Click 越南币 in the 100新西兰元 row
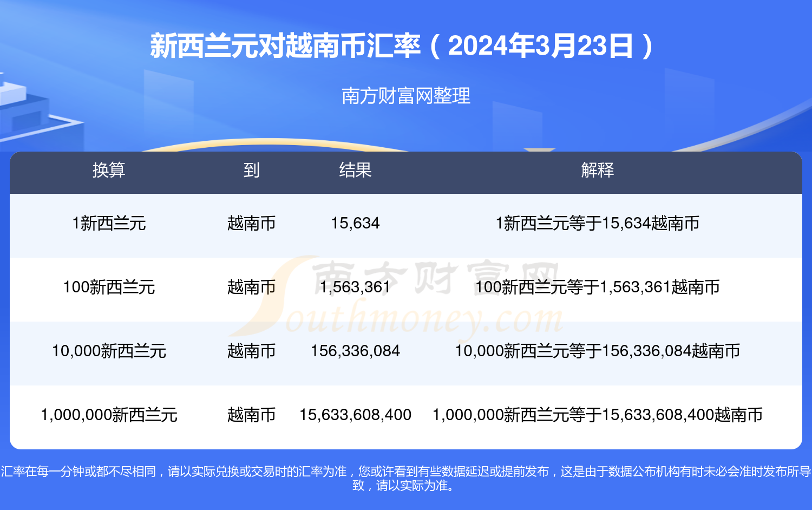 [251, 287]
